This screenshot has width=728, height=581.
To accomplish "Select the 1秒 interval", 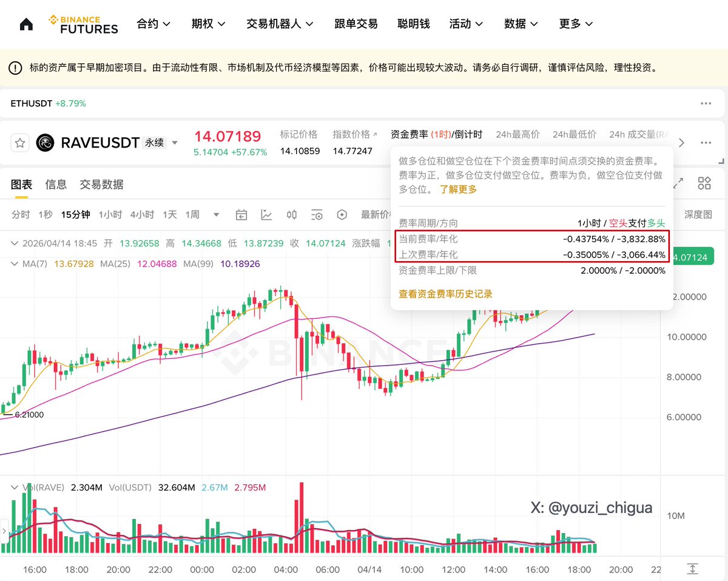I will point(45,214).
